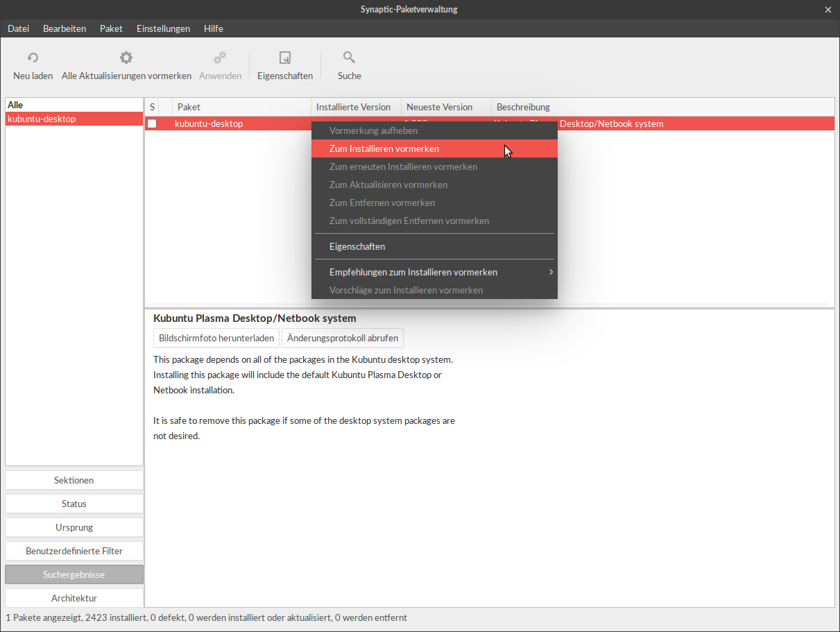
Task: Sort by Installierte Version column
Action: tap(356, 107)
